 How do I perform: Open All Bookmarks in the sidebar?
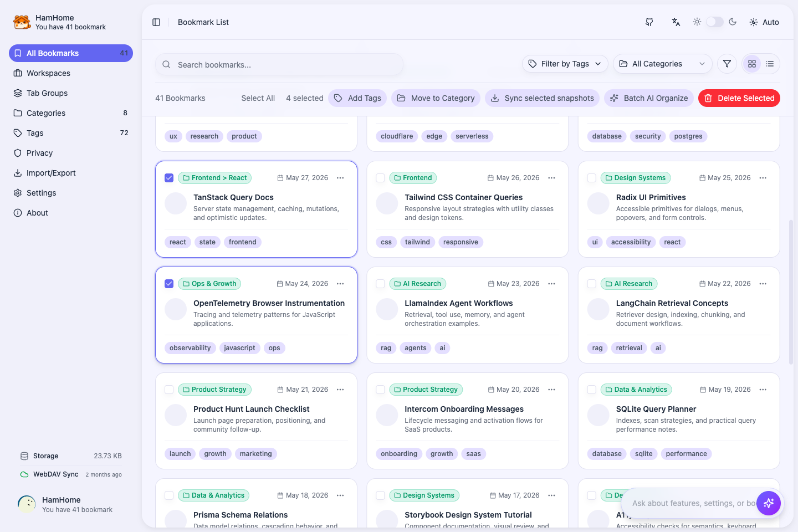[x=71, y=53]
